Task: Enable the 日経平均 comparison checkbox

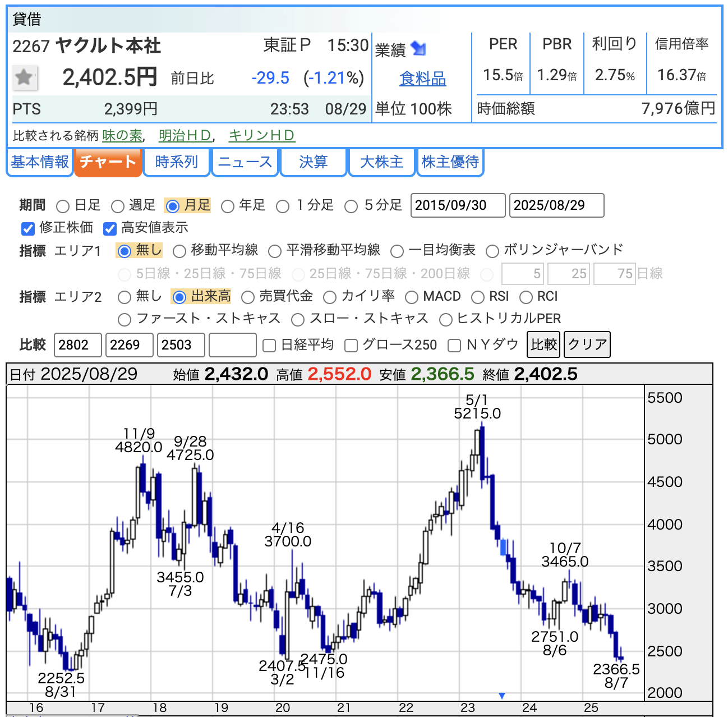Action: click(x=269, y=346)
